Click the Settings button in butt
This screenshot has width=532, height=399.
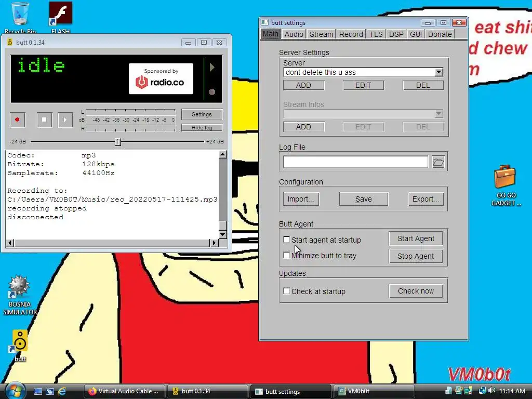coord(202,114)
